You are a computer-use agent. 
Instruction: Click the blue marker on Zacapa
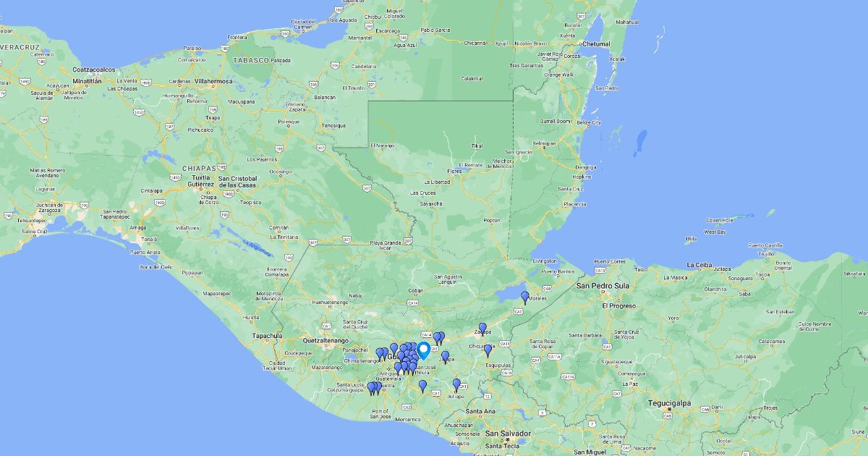pyautogui.click(x=482, y=328)
